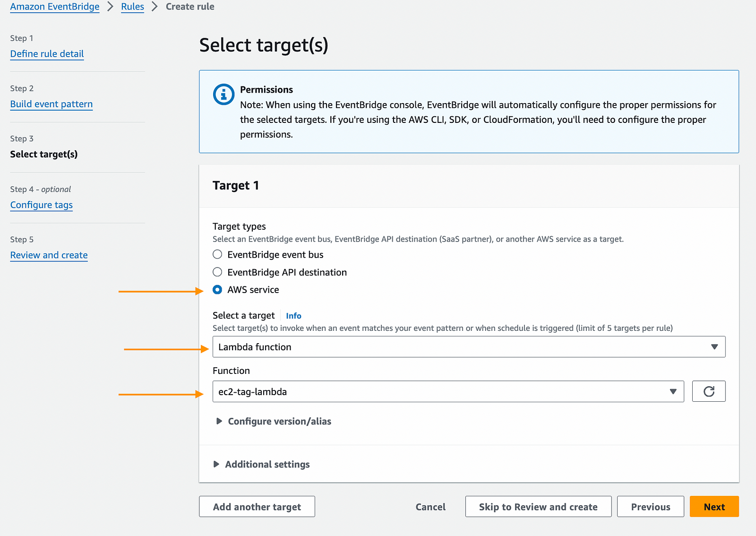This screenshot has height=536, width=756.
Task: Click the Add another target button
Action: pyautogui.click(x=257, y=506)
